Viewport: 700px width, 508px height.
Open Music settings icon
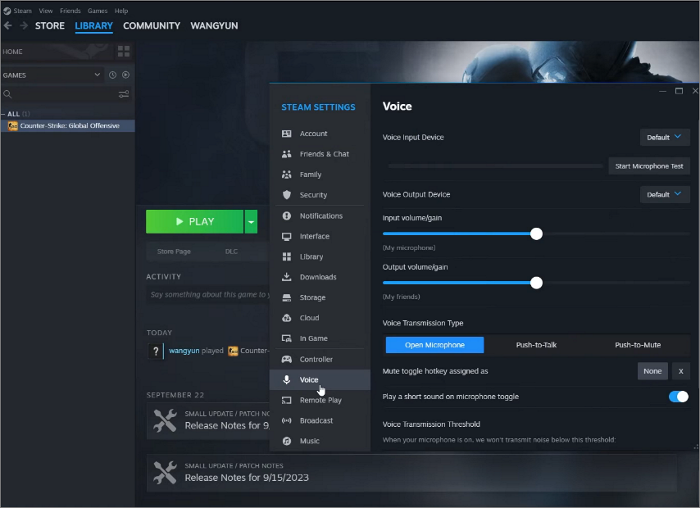(x=287, y=441)
